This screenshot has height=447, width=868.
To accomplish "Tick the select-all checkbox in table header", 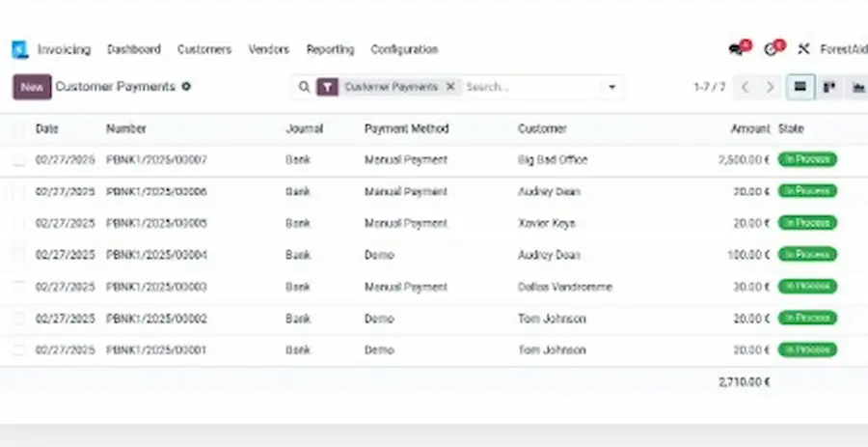I will 18,129.
